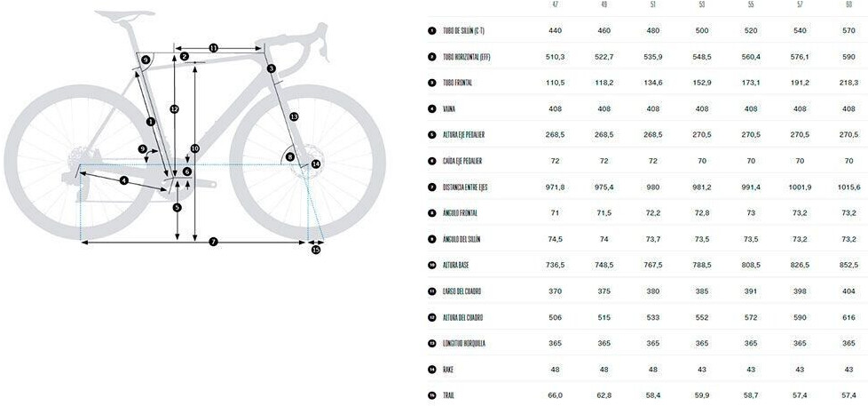Viewport: 868px width, 406px height.
Task: Click marker 15 at the diagram's bottom right
Action: click(316, 250)
